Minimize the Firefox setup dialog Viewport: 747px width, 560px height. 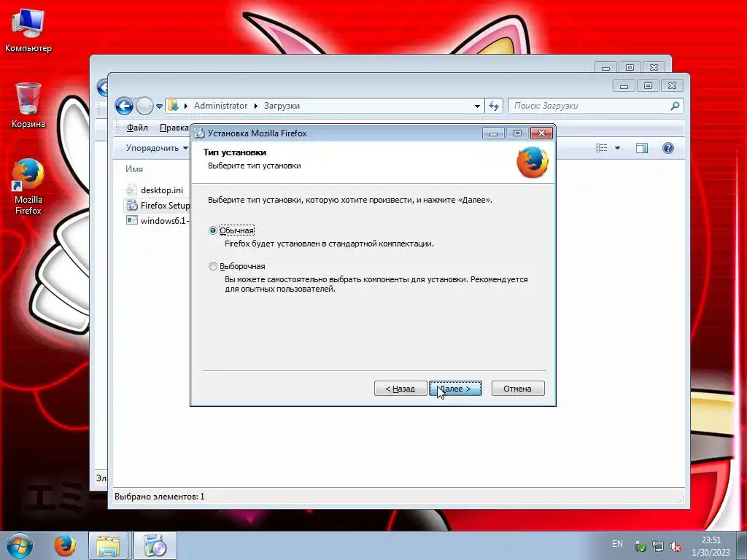(x=493, y=133)
